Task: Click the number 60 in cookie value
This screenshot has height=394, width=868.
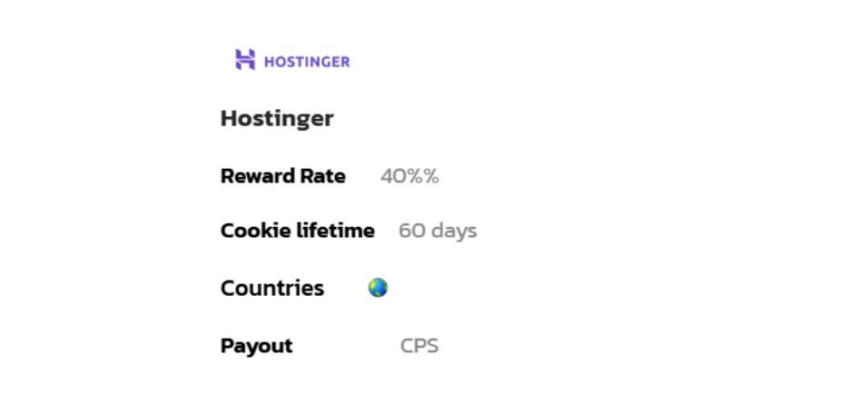Action: click(x=411, y=231)
